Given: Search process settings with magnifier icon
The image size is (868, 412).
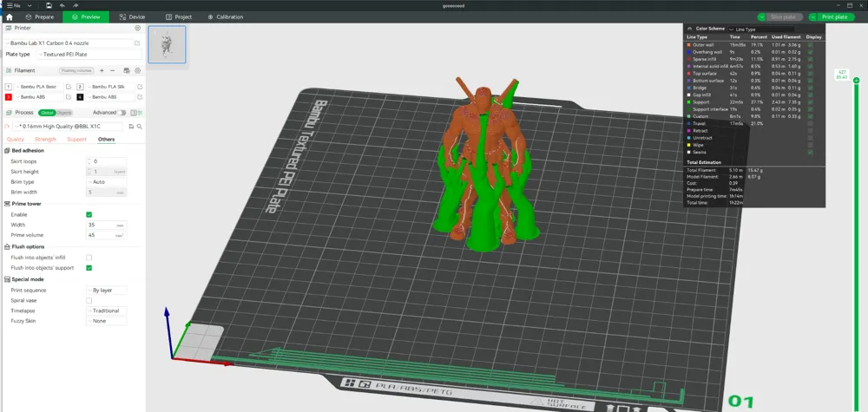Looking at the screenshot, I should (140, 127).
